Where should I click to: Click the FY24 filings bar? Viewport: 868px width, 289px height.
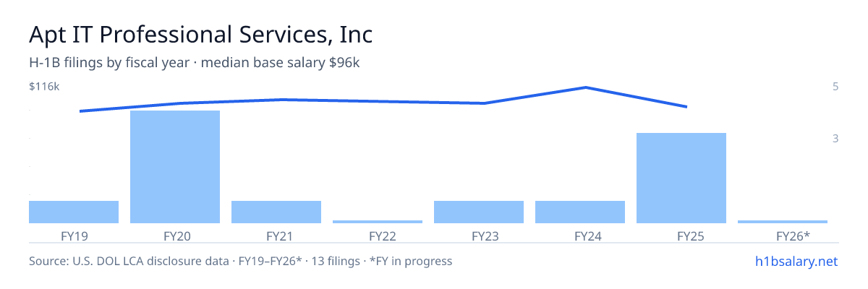580,212
